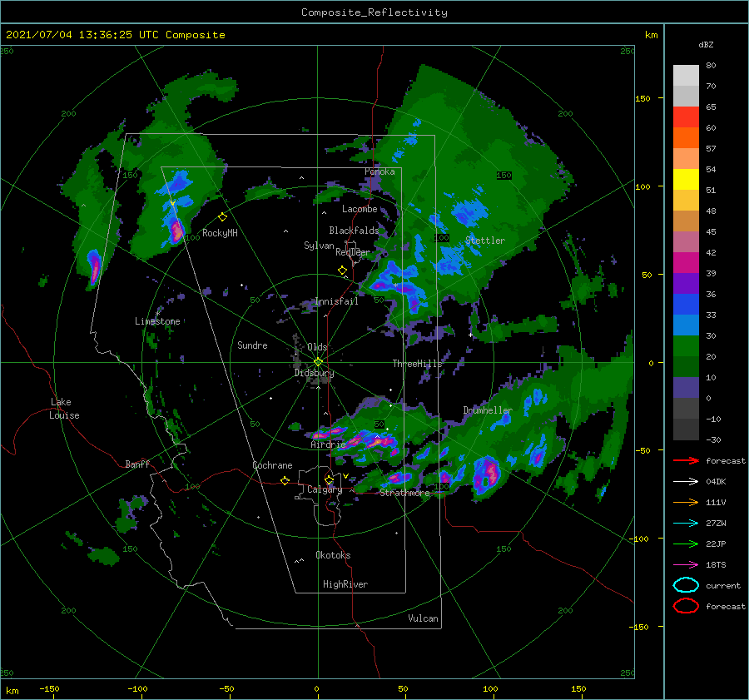Viewport: 749px width, 700px height.
Task: Click the Lake Louise label
Action: pos(64,409)
